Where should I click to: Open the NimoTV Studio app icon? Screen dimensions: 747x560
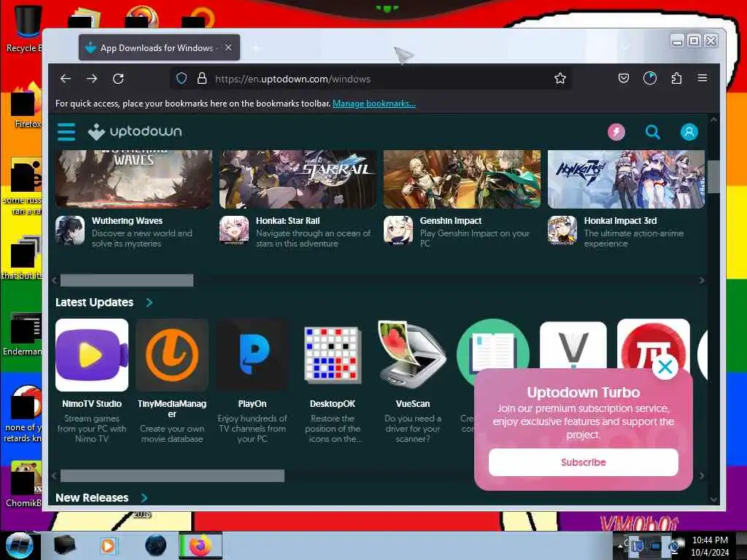pos(92,355)
